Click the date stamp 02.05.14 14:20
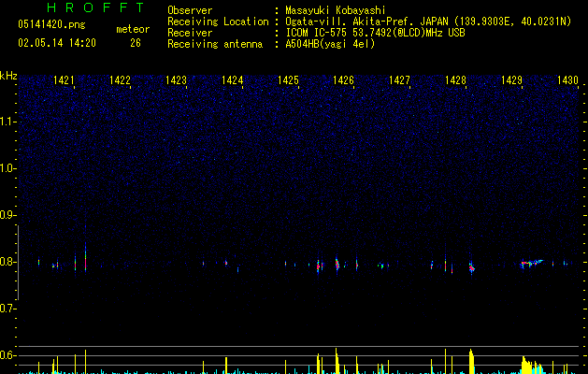 click(57, 43)
